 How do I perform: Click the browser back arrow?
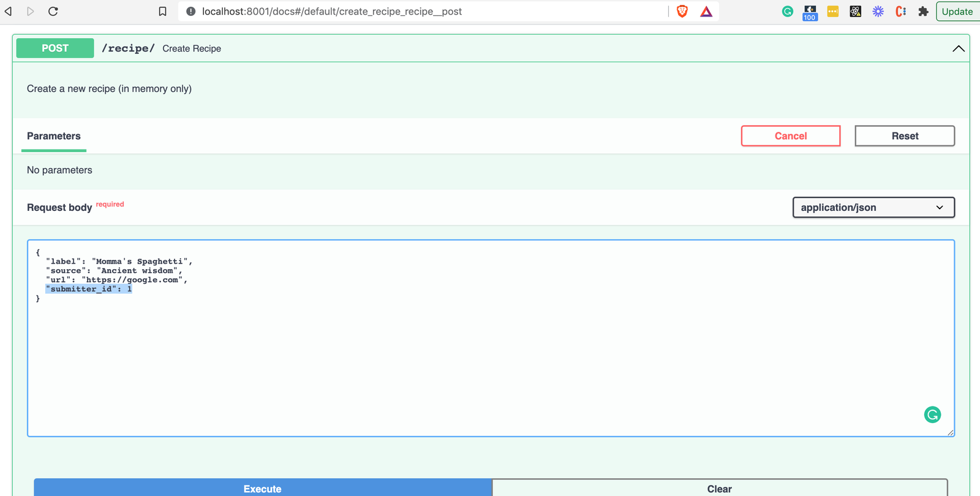[9, 11]
